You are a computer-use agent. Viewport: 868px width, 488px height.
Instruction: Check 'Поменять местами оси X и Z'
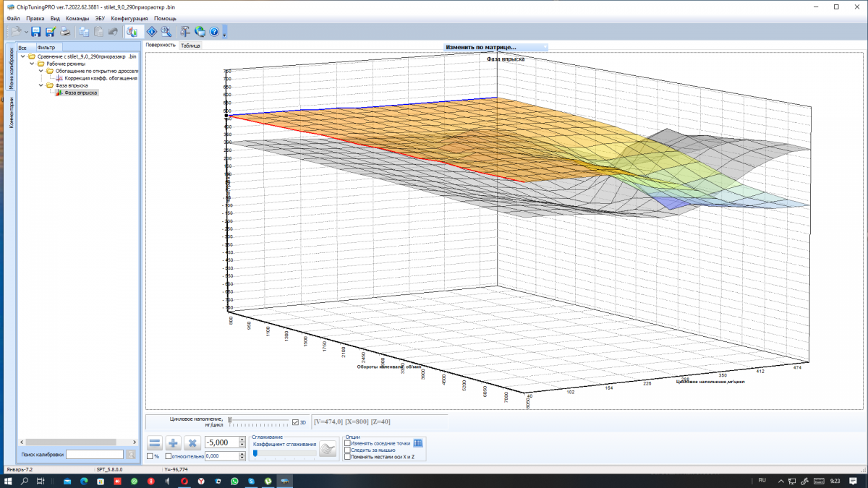point(348,456)
